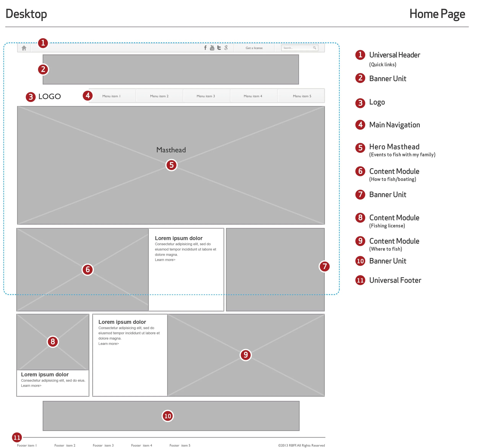
Task: Select Menu item 1 in navigation
Action: pyautogui.click(x=112, y=96)
